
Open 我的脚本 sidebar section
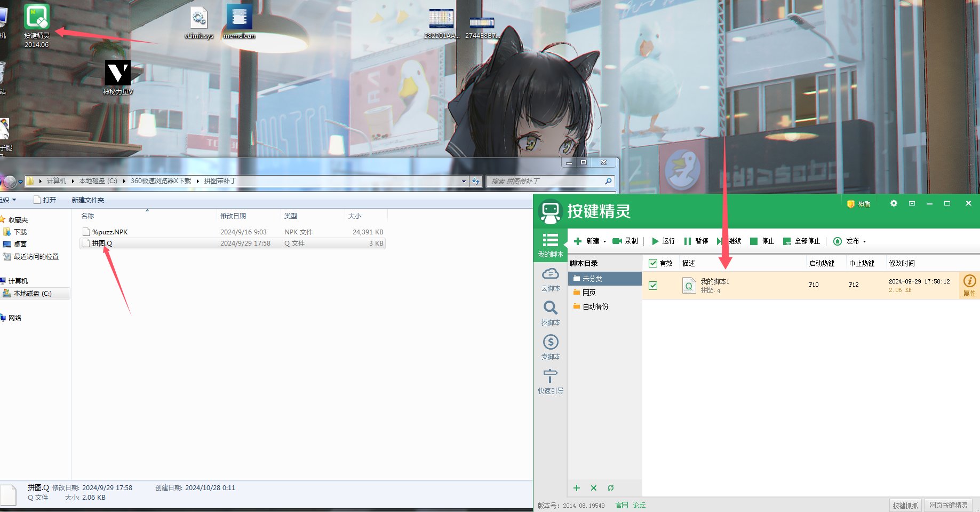click(x=551, y=245)
